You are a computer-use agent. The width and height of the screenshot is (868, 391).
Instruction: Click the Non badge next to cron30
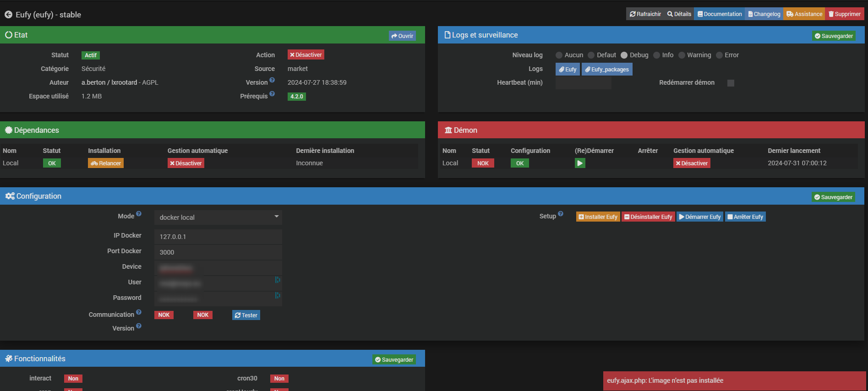[x=279, y=379]
